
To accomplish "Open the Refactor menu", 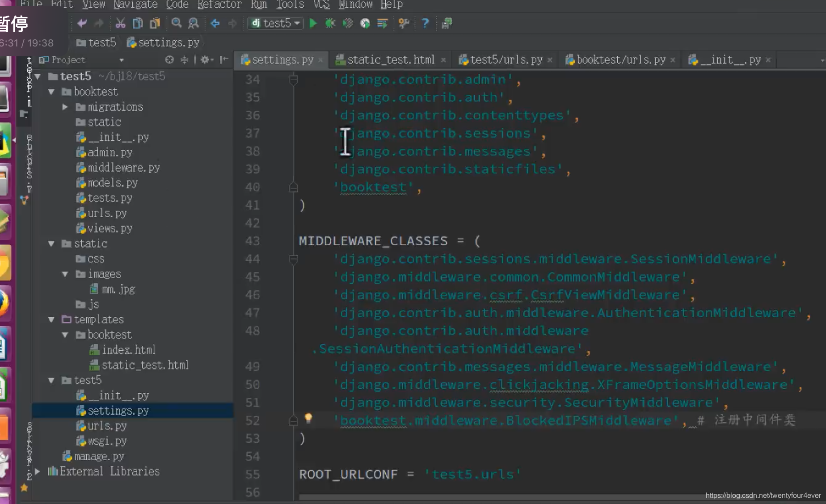I will coord(219,4).
